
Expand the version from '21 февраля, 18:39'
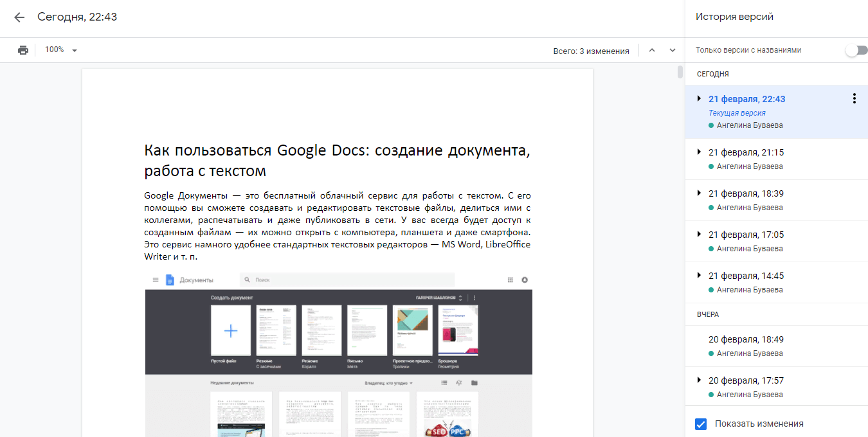click(699, 193)
